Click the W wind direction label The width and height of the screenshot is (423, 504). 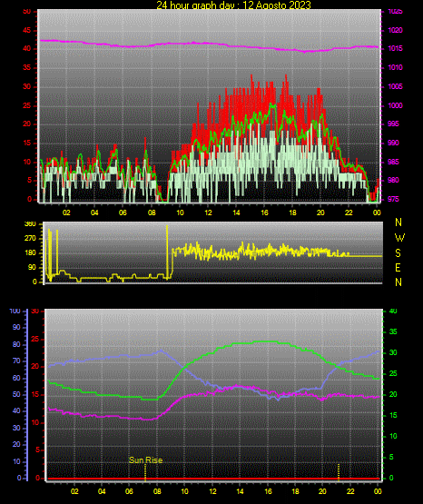click(399, 238)
